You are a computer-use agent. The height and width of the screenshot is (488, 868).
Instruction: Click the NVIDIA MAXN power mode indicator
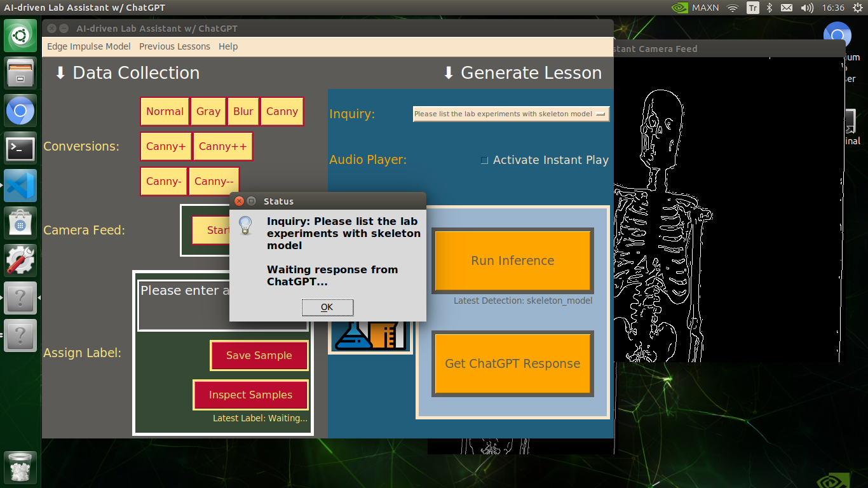pyautogui.click(x=695, y=8)
